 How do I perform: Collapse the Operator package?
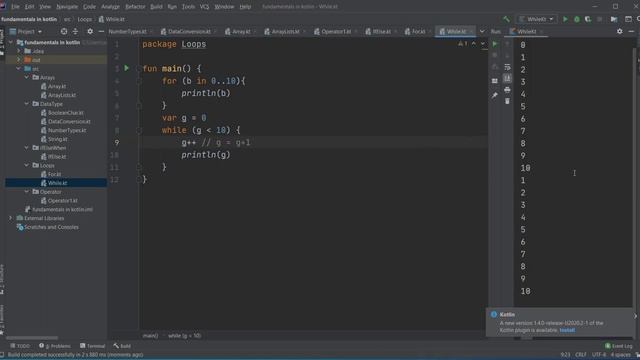coord(27,192)
